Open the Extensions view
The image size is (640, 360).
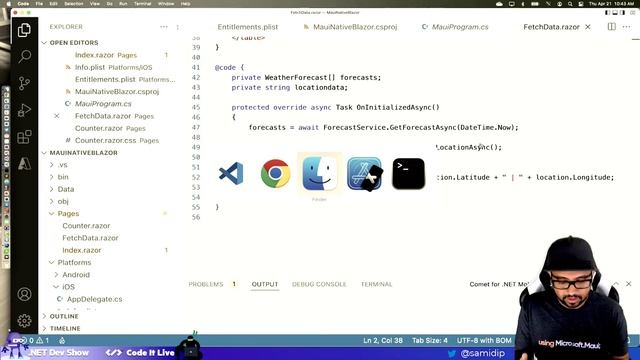click(24, 137)
